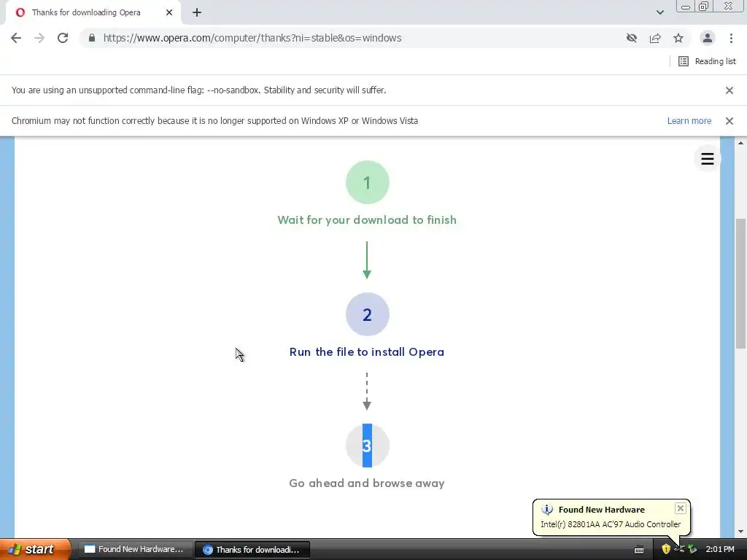Open the crossed-out eye blocked indicator
The image size is (747, 560).
click(632, 38)
